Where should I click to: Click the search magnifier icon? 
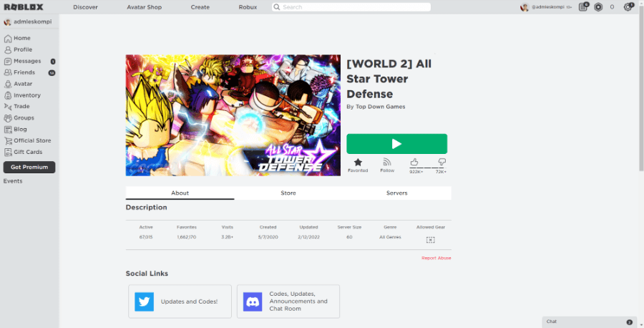(x=277, y=7)
